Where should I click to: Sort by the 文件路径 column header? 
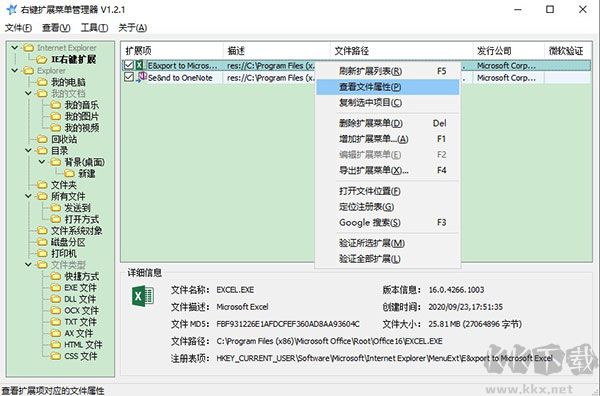401,51
